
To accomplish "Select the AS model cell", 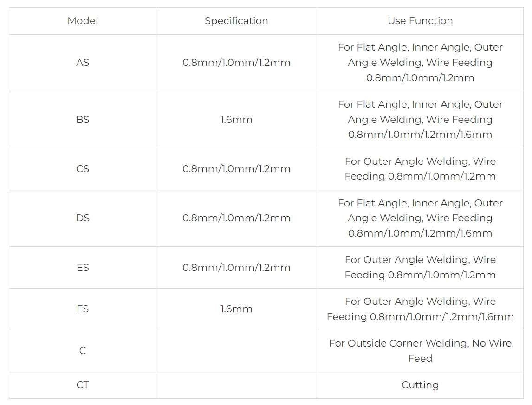I will pos(83,63).
